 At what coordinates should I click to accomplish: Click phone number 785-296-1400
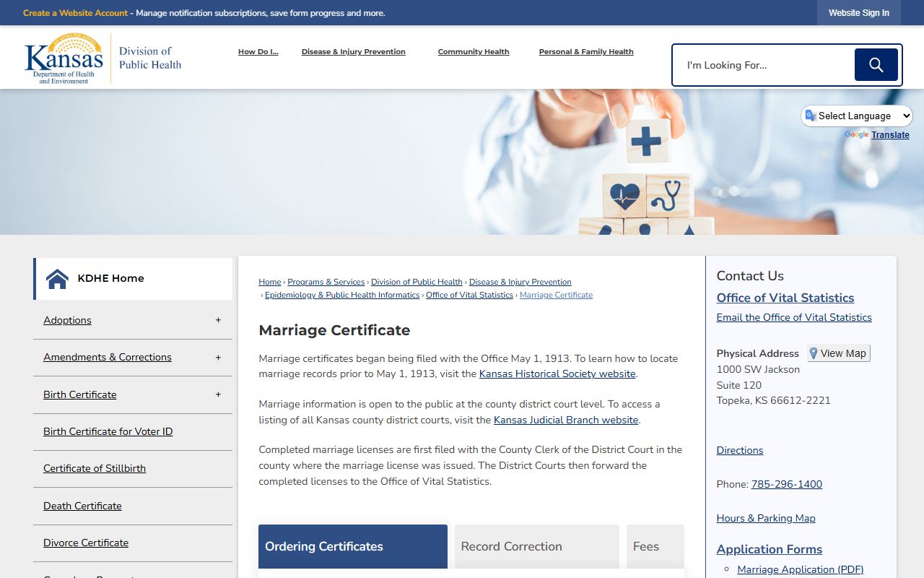coord(787,484)
